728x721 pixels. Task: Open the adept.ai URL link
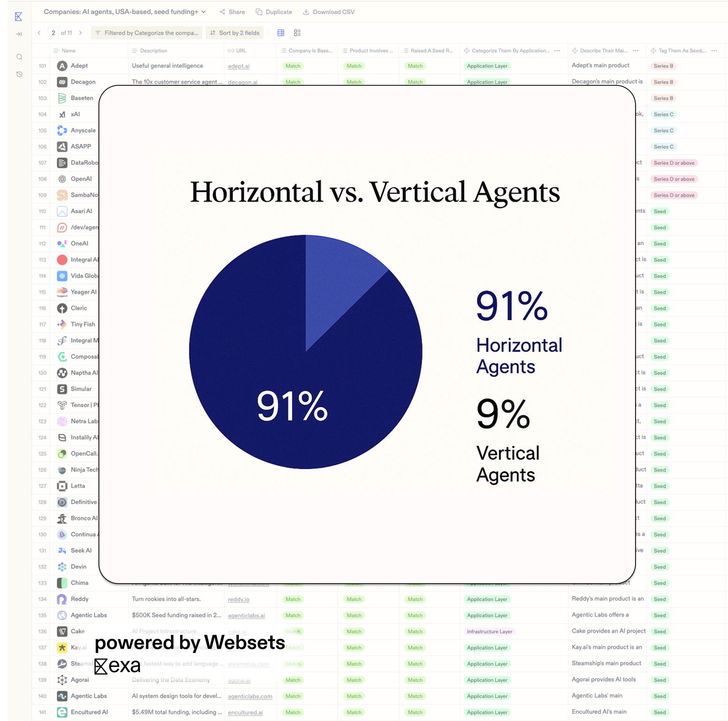(x=238, y=66)
